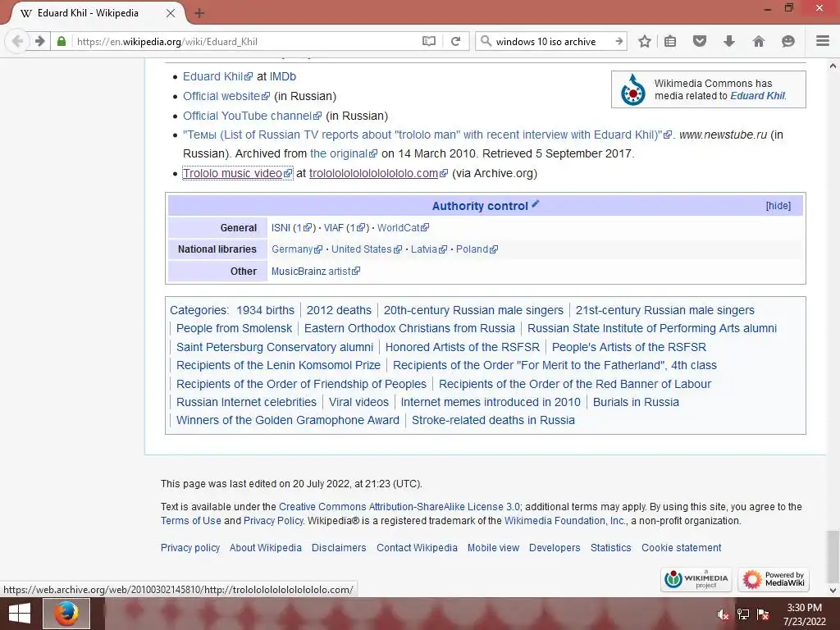840x630 pixels.
Task: Bookmark this page with the star icon
Action: (x=645, y=41)
